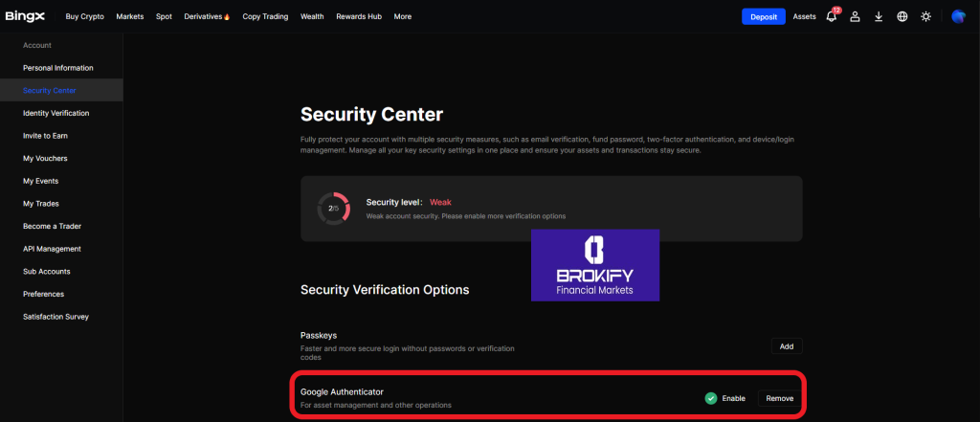Open My Vouchers in sidebar
Image resolution: width=980 pixels, height=422 pixels.
tap(45, 158)
